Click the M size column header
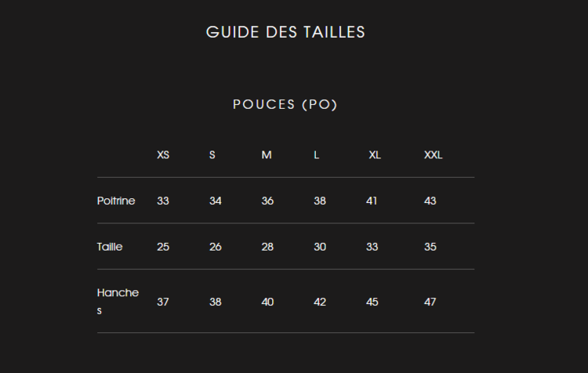 267,155
